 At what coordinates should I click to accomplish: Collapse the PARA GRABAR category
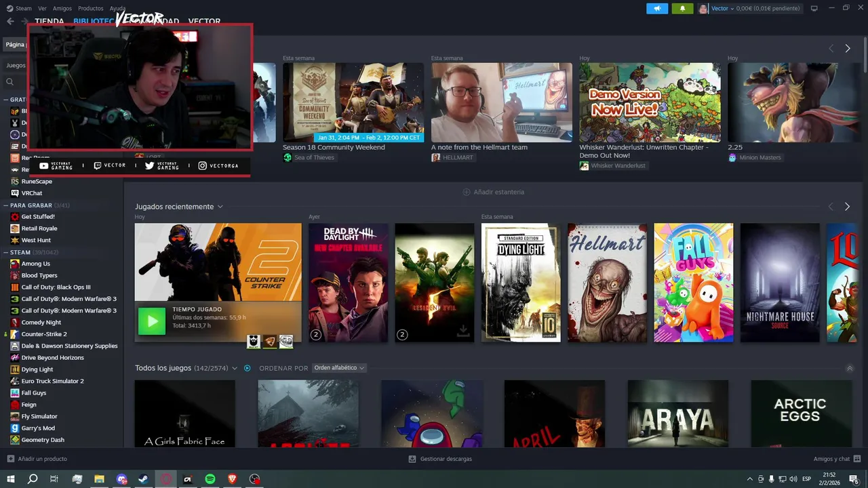(6, 205)
